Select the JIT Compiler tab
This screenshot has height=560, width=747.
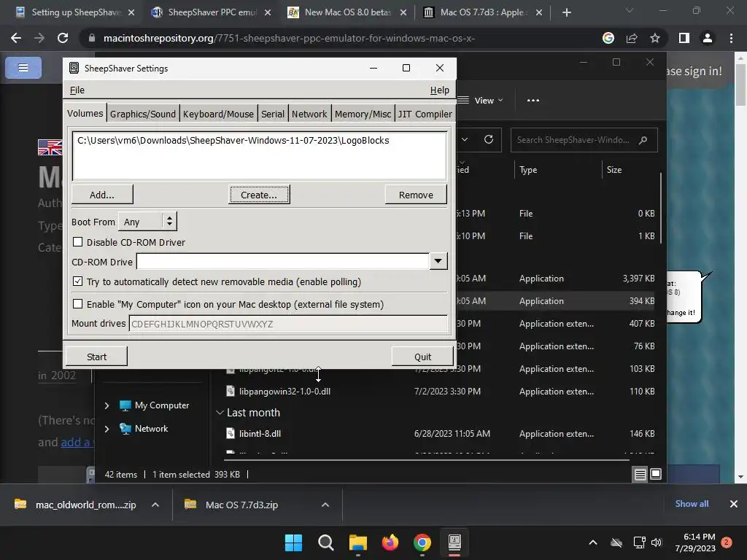[425, 114]
